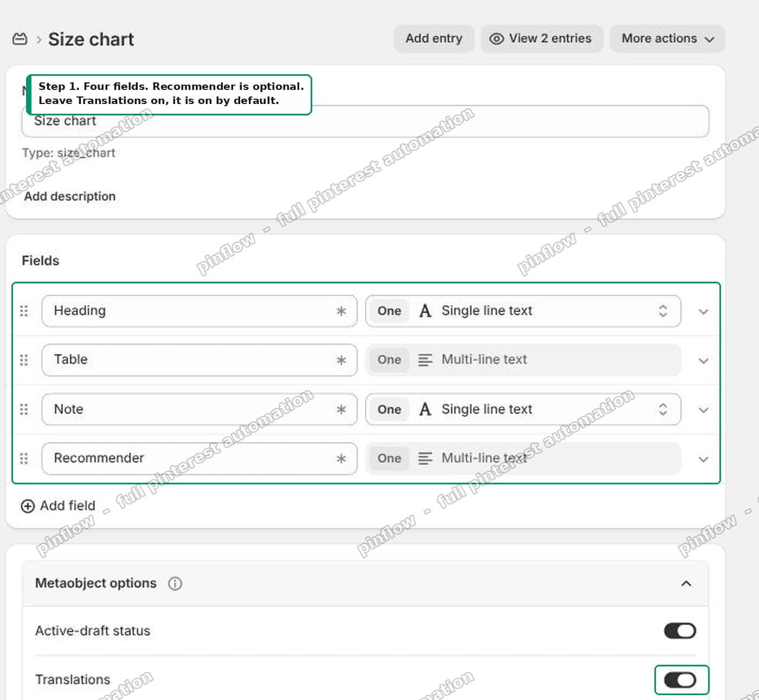Click the asterisk icon in Table field
Screen dimensions: 759x700
[341, 360]
